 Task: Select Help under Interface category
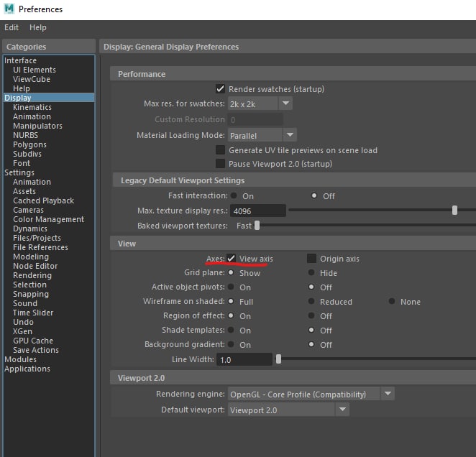click(x=22, y=88)
